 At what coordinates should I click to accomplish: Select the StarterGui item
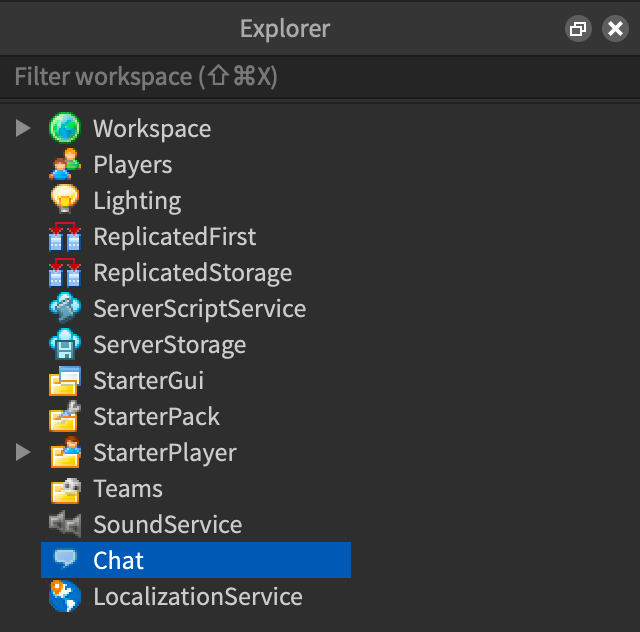click(148, 381)
